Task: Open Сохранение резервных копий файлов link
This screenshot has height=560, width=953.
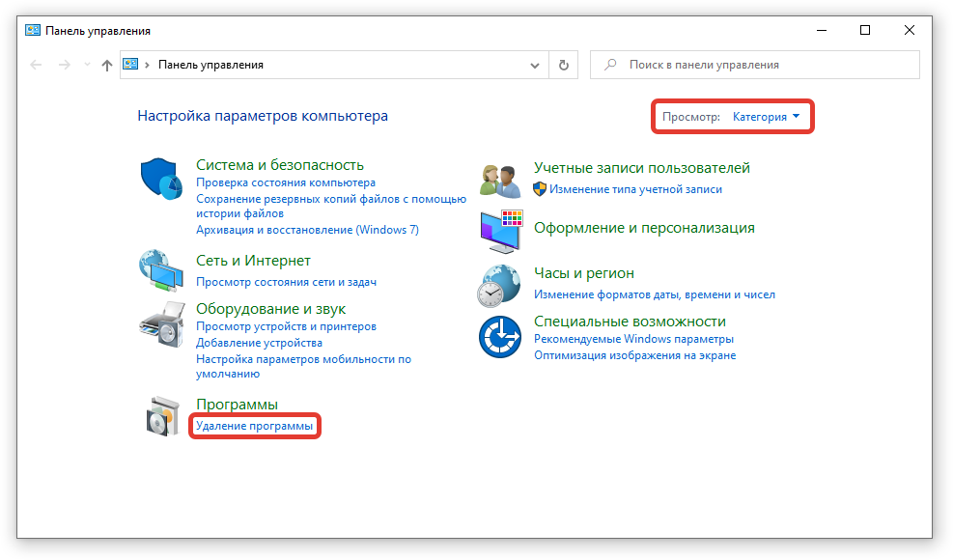Action: (331, 206)
